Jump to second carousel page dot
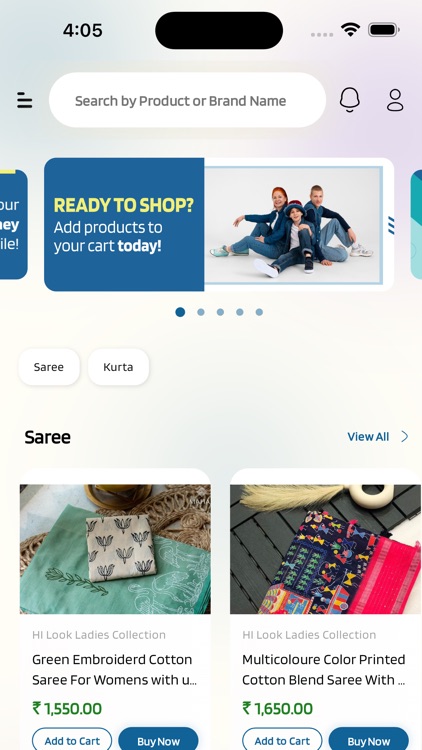 pos(201,312)
